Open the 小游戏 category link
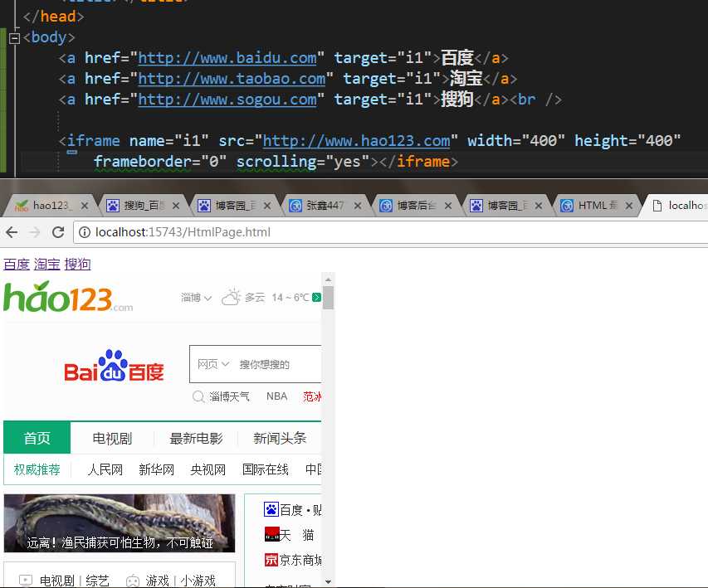The width and height of the screenshot is (708, 588). point(198,581)
